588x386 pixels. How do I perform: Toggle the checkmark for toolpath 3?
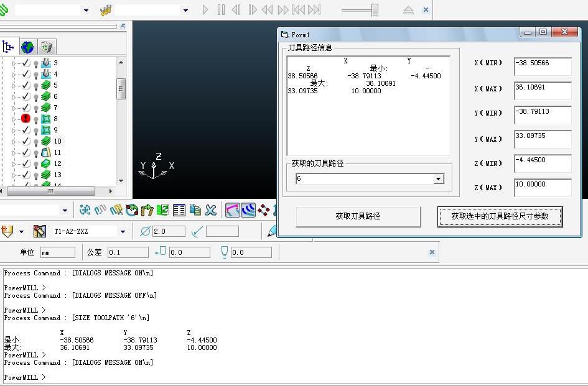26,63
